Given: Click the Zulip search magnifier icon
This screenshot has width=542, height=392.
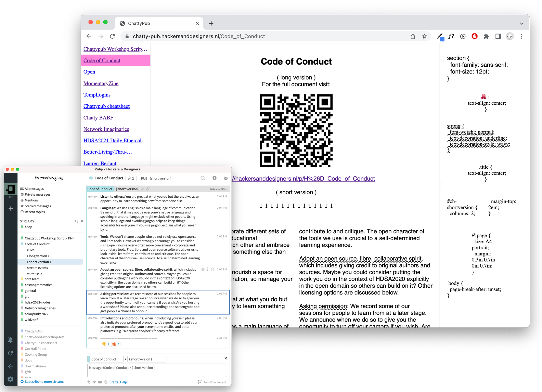Looking at the screenshot, I should click(x=203, y=178).
